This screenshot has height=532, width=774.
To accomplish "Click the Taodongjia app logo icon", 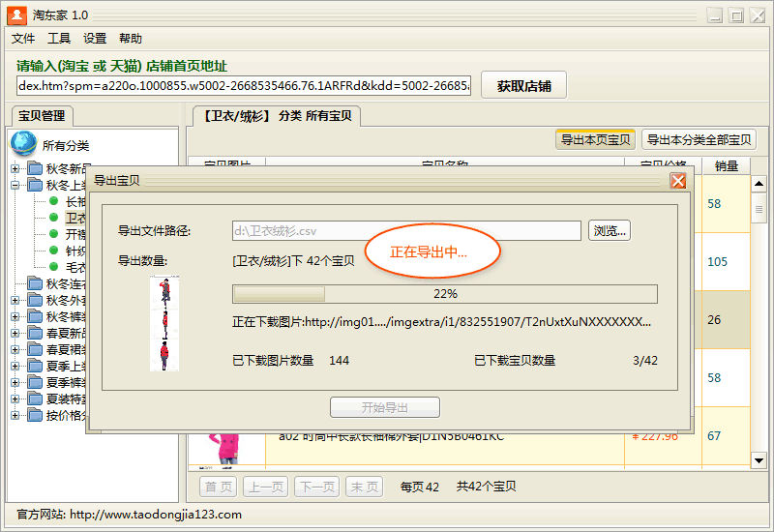I will (16, 15).
